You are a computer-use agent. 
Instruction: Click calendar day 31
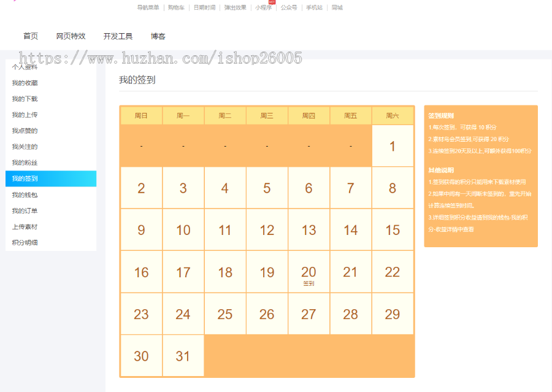183,356
